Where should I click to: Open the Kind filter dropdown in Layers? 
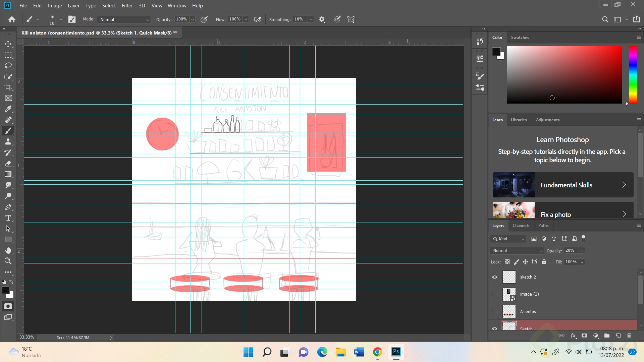507,239
